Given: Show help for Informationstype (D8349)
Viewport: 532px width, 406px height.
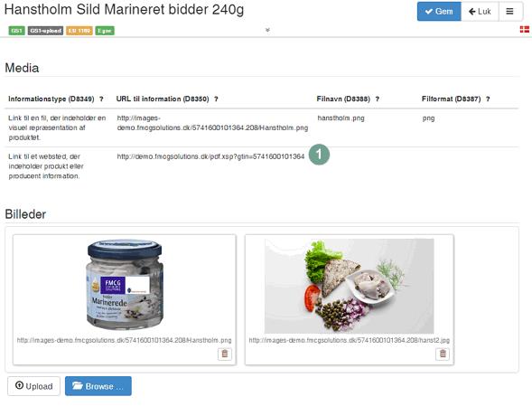Looking at the screenshot, I should coord(101,99).
